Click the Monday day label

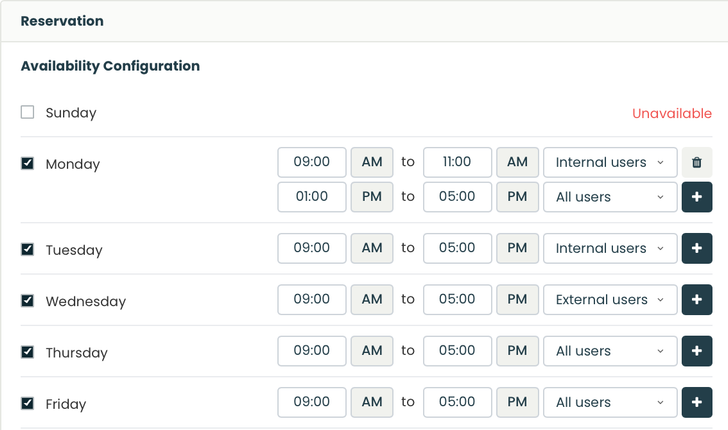[73, 164]
